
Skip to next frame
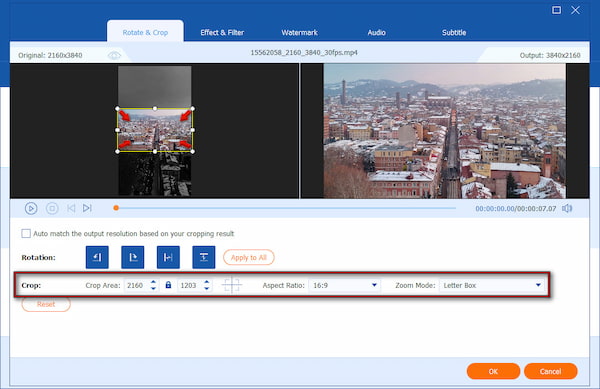(x=87, y=208)
